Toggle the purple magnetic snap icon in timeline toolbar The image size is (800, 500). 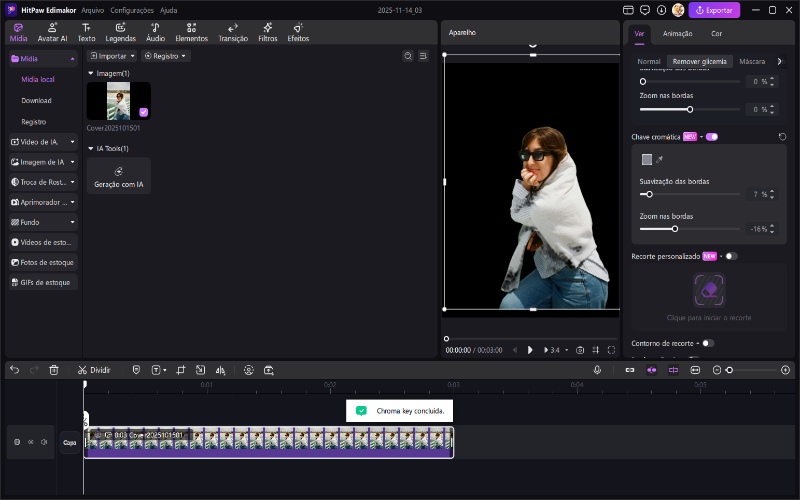[652, 370]
